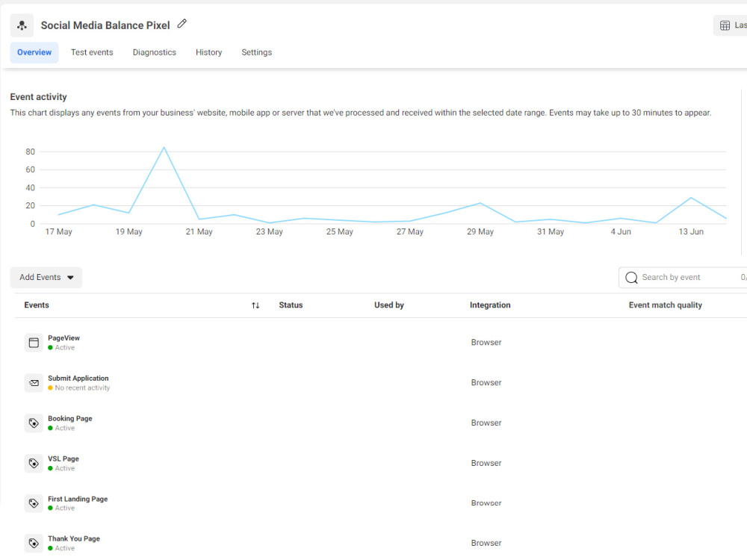Open the History tab

coord(208,52)
